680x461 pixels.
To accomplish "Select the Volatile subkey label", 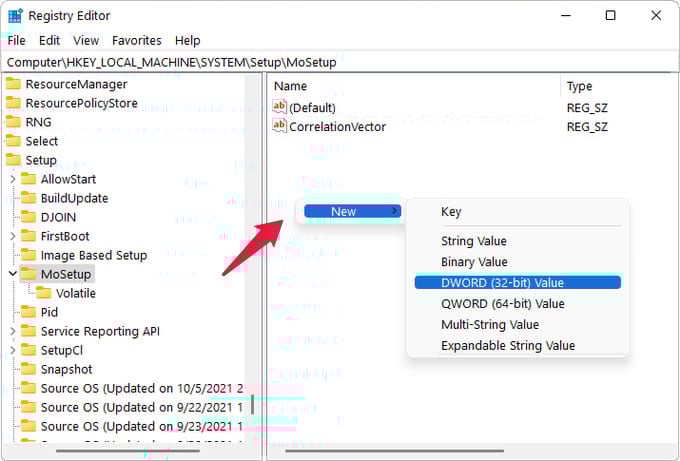I will (76, 293).
